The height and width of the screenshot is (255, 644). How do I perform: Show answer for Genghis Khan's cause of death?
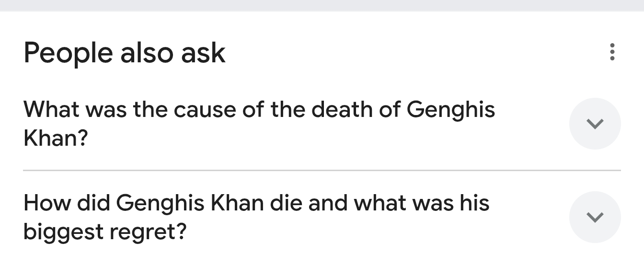click(595, 124)
